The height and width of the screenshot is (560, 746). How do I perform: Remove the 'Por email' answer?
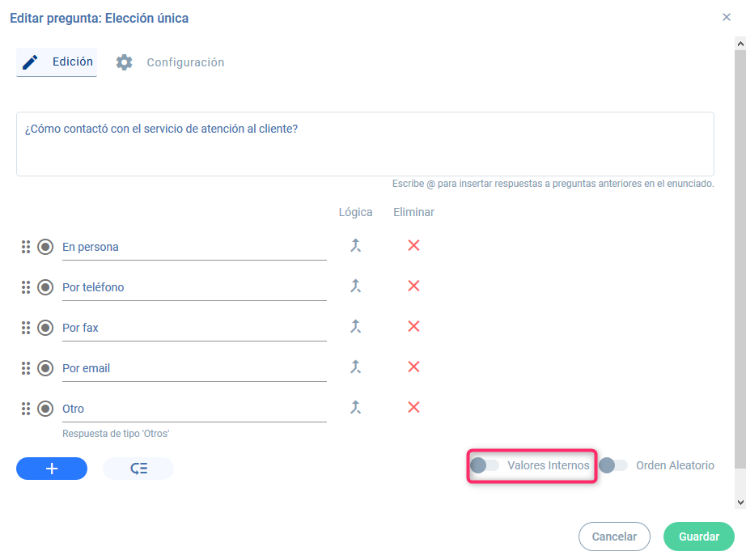pos(413,367)
